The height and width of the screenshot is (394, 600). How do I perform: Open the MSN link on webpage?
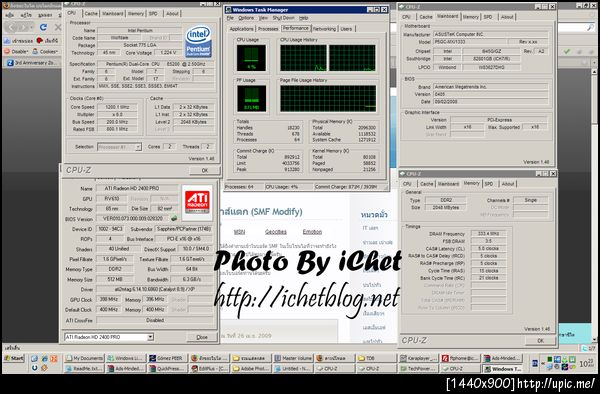click(x=239, y=232)
